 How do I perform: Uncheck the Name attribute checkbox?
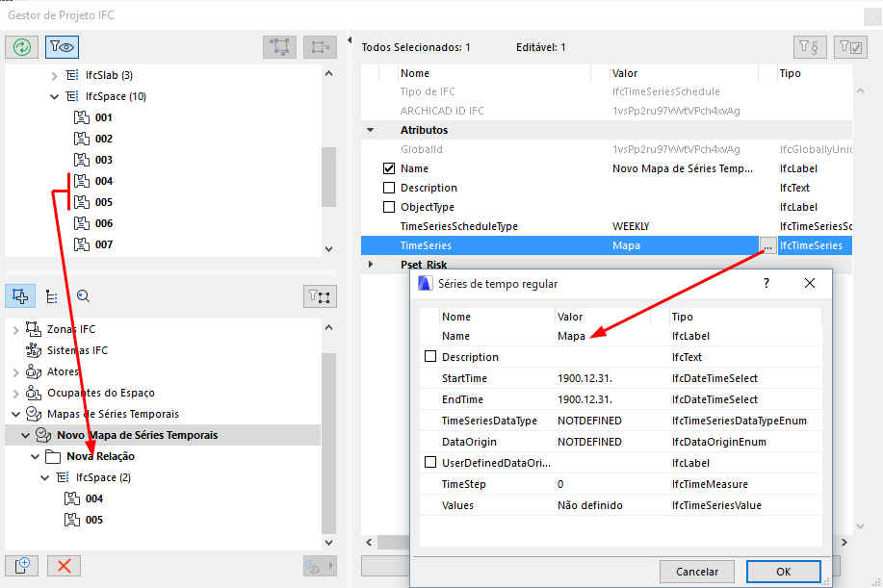389,168
